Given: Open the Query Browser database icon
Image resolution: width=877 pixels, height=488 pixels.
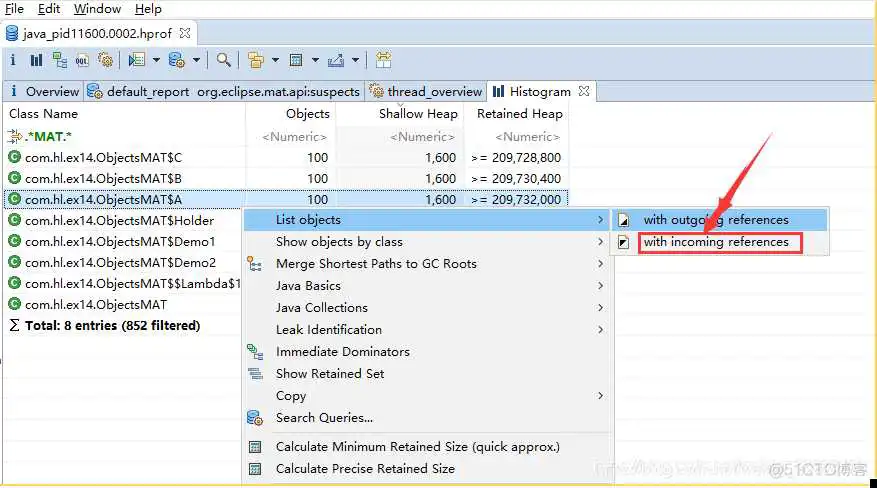Looking at the screenshot, I should [x=177, y=60].
